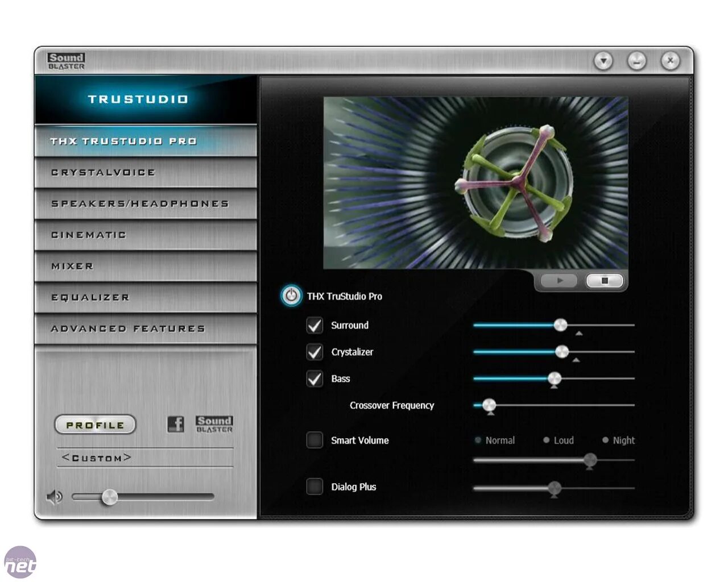Image resolution: width=728 pixels, height=582 pixels.
Task: Open the title bar dropdown arrow button
Action: coord(603,61)
